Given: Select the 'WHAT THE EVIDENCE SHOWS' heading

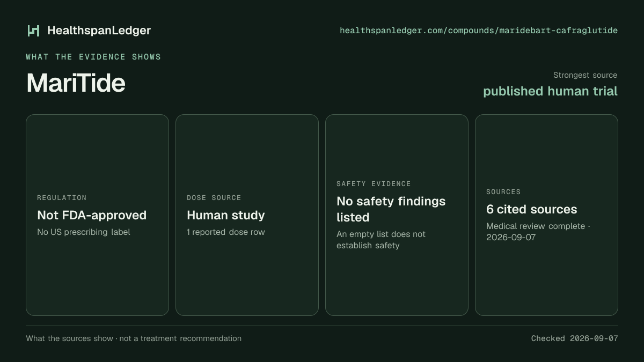Looking at the screenshot, I should point(93,57).
